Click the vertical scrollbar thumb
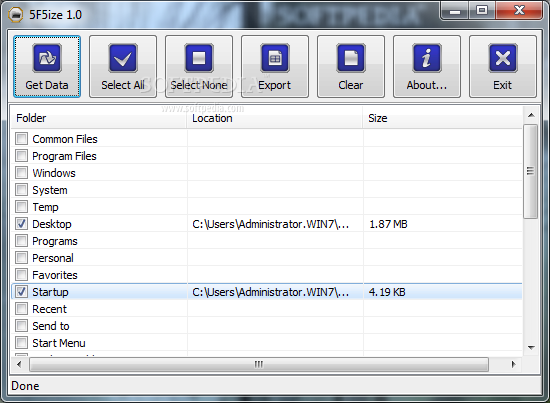The width and height of the screenshot is (550, 403). 530,172
